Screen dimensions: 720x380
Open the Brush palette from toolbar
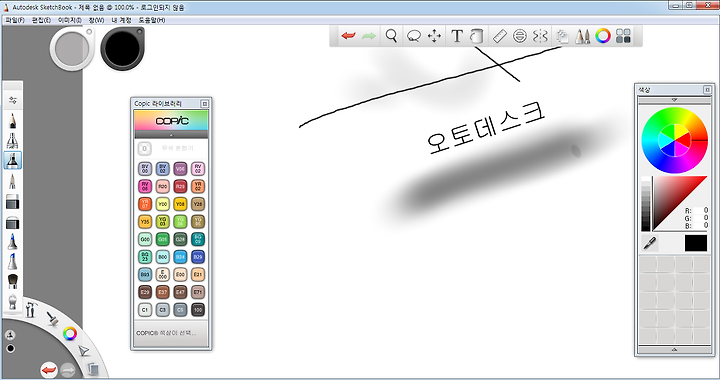pyautogui.click(x=583, y=36)
